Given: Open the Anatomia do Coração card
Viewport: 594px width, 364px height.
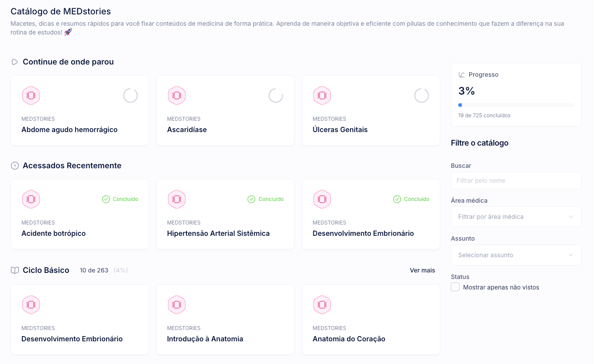Looking at the screenshot, I should click(371, 320).
